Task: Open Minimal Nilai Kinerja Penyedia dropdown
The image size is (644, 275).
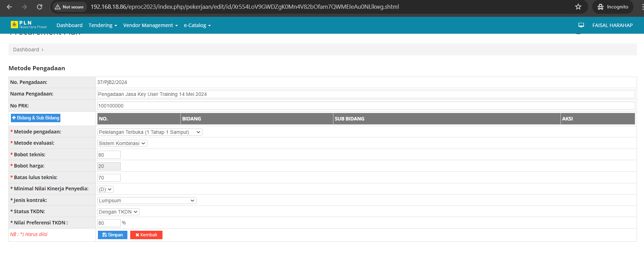Action: coord(105,189)
